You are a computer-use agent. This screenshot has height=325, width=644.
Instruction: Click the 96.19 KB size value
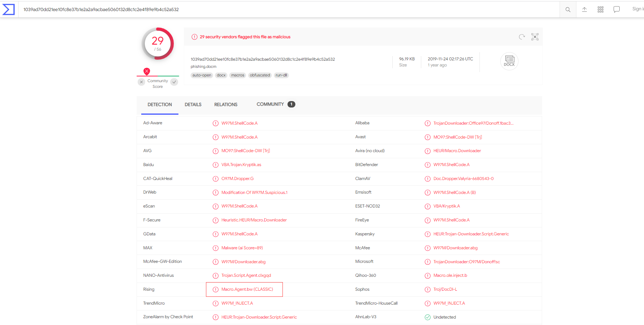click(407, 59)
